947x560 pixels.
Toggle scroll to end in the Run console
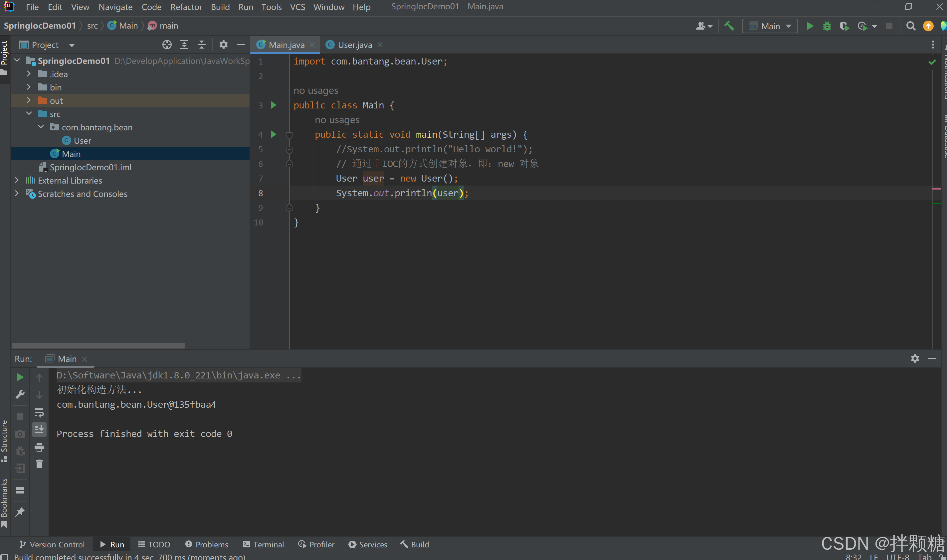39,429
